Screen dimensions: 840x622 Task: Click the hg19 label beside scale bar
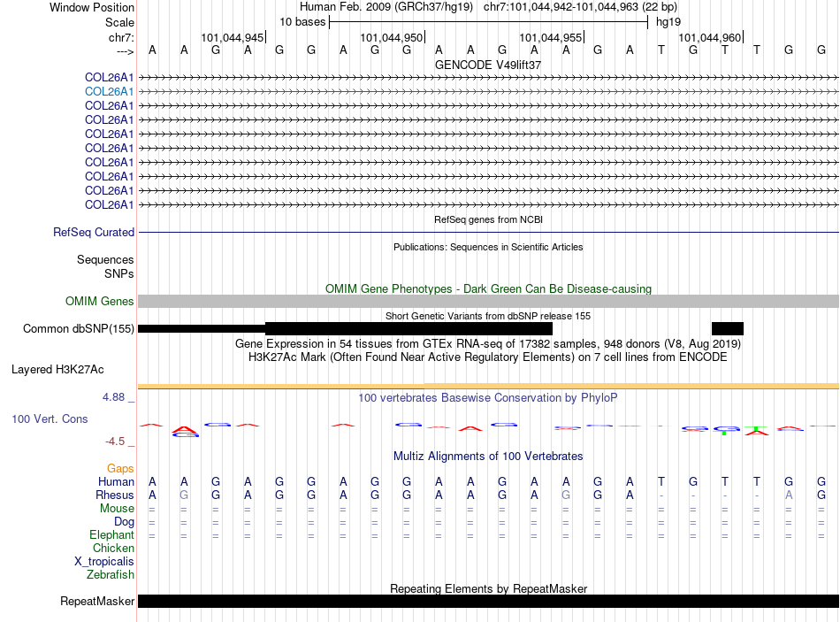pyautogui.click(x=668, y=22)
